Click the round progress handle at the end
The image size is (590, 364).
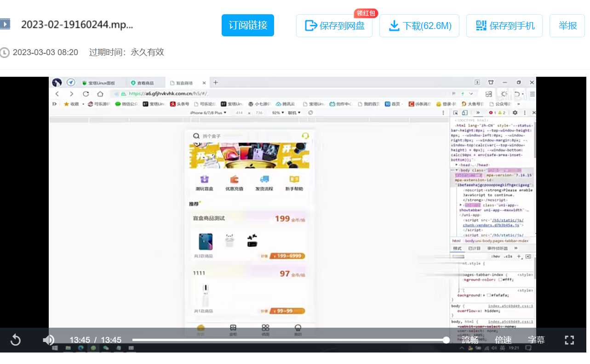pyautogui.click(x=446, y=340)
